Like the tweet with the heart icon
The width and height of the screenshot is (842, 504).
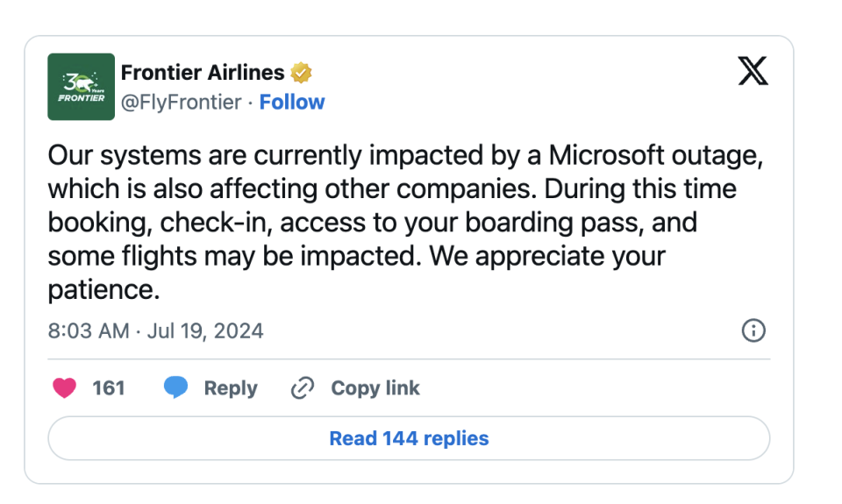pos(65,387)
